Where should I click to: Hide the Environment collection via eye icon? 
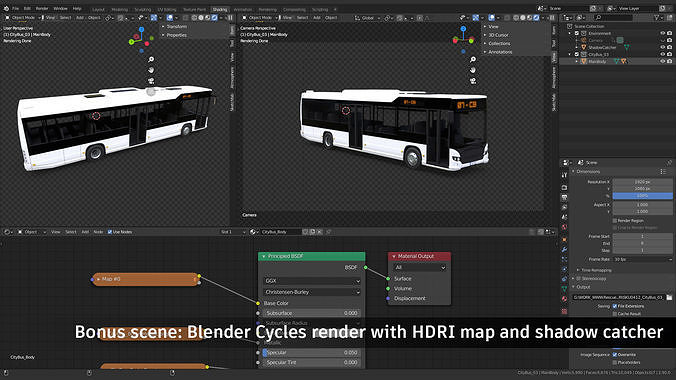663,33
